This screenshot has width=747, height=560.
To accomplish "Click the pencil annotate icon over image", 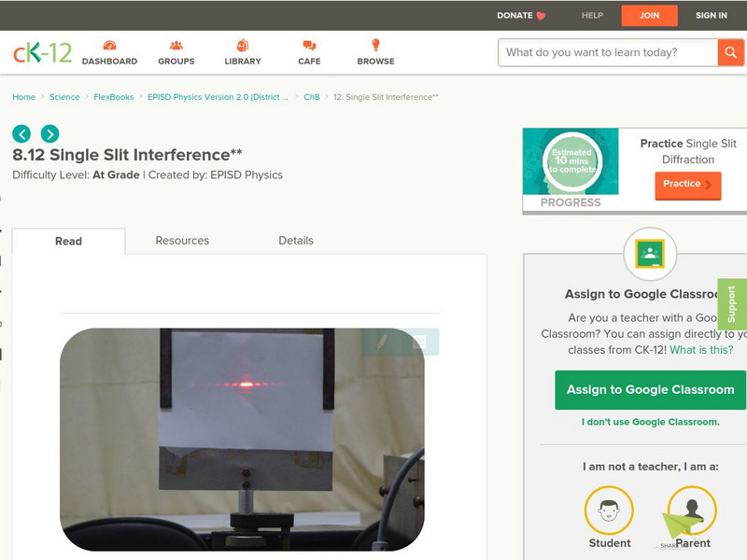I will (x=382, y=342).
